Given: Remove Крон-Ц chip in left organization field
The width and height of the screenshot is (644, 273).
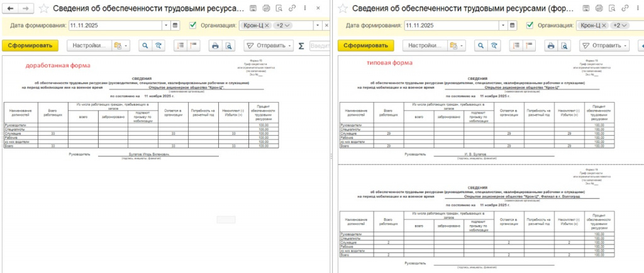Looking at the screenshot, I should (x=267, y=25).
